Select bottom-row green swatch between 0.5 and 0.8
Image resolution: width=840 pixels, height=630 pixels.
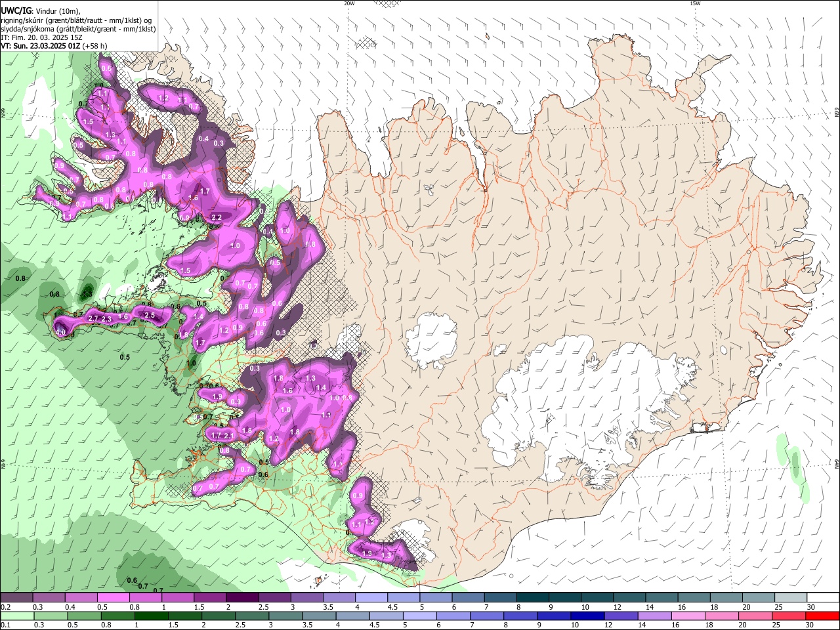84,616
